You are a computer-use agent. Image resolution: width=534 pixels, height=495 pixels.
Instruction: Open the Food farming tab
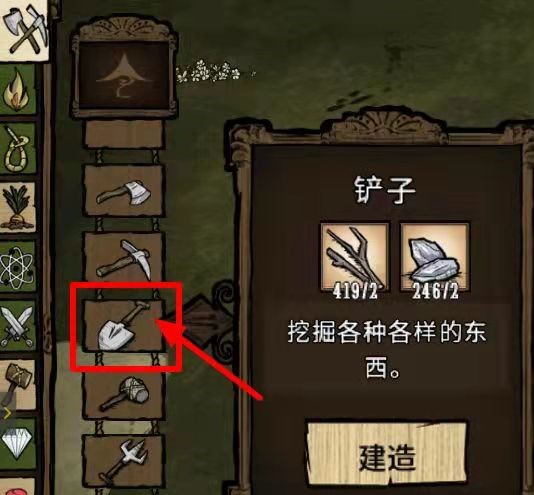click(x=18, y=207)
